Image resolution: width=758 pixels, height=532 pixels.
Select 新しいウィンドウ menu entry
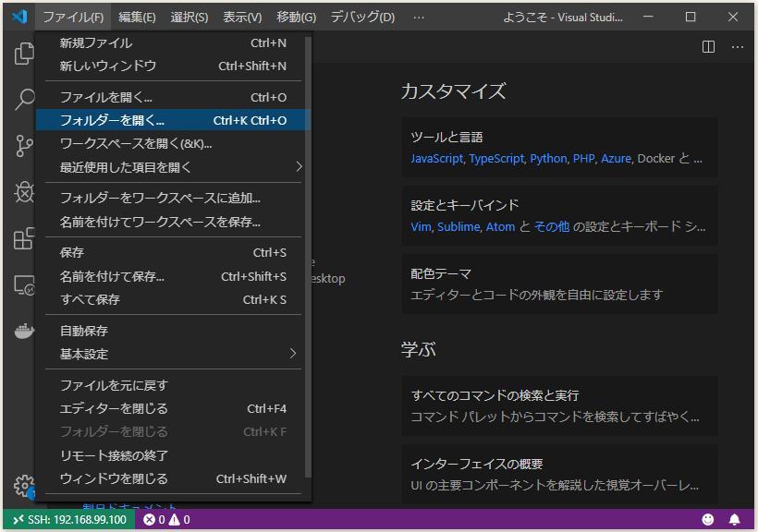pos(173,66)
